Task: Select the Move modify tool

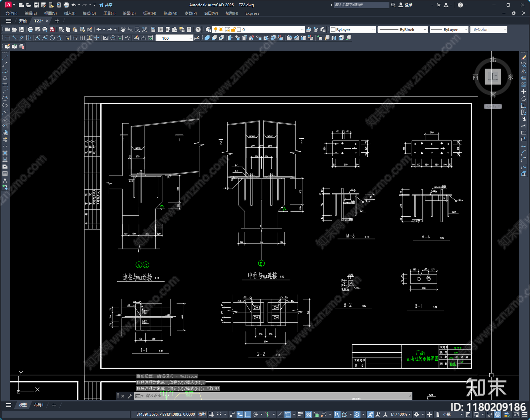Action: (524, 91)
